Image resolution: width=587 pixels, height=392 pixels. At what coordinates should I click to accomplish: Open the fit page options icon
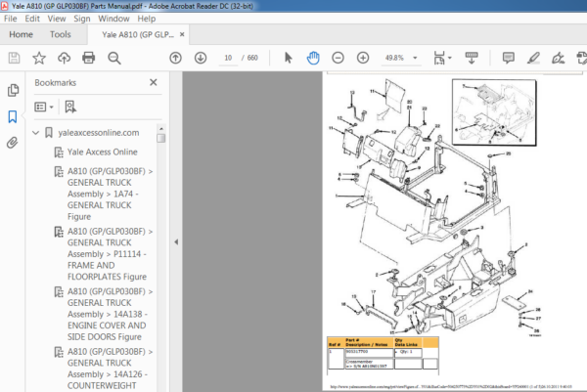439,58
